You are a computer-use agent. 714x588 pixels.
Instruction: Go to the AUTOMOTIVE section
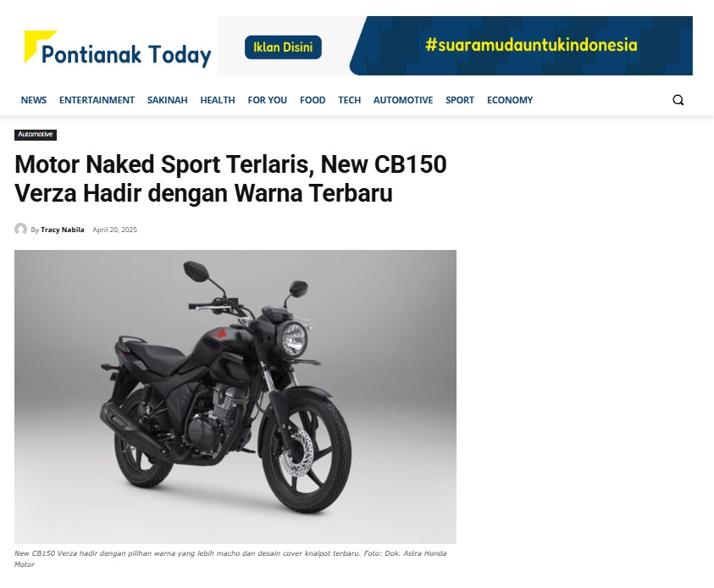[x=403, y=100]
